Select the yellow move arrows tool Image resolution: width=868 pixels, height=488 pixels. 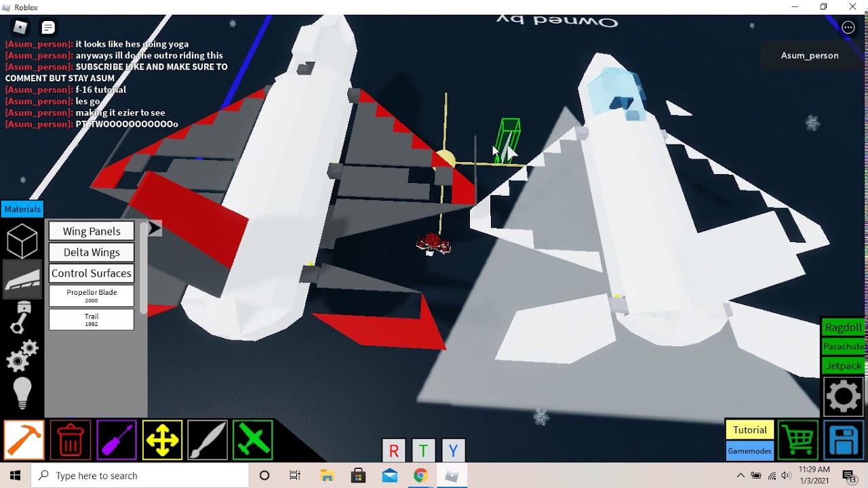162,440
